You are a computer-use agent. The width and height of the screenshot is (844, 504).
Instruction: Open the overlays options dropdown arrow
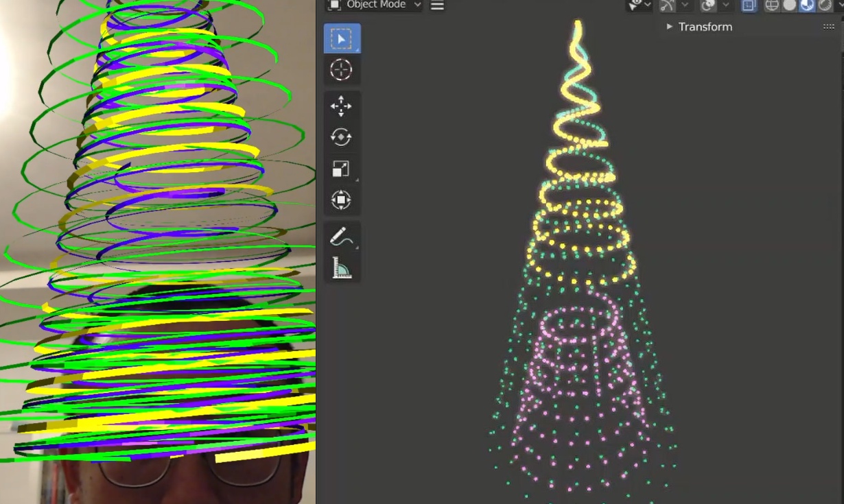(725, 5)
